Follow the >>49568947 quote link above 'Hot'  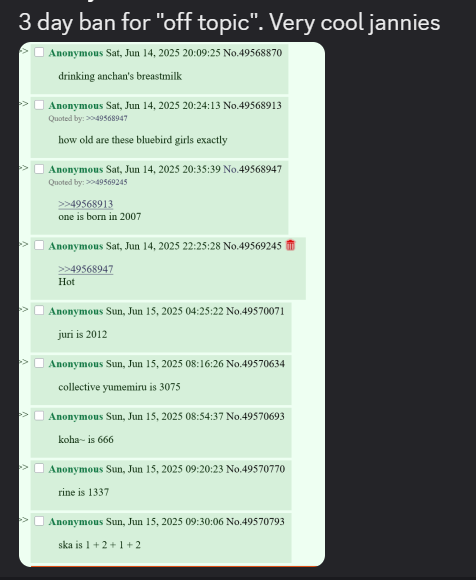(86, 269)
